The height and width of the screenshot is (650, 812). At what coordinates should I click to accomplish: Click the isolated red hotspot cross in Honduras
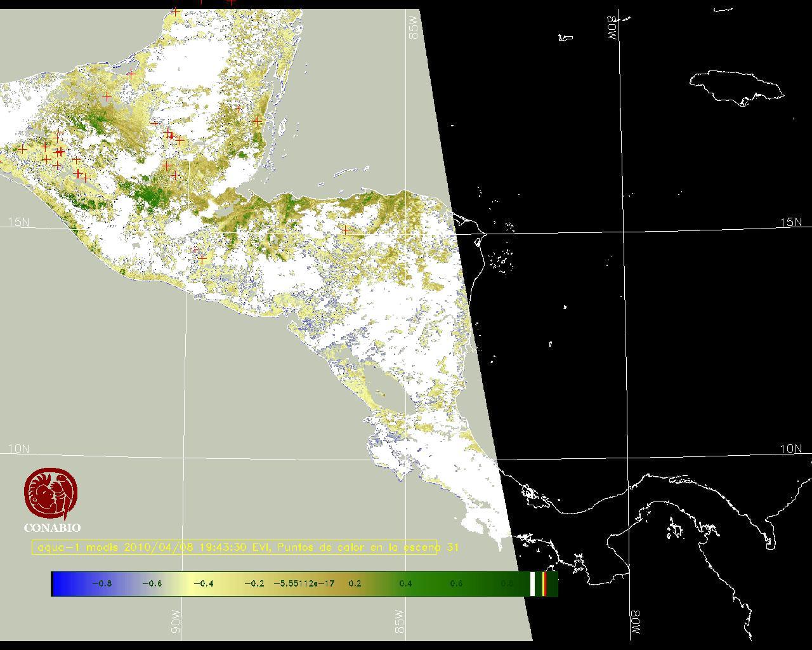(345, 229)
